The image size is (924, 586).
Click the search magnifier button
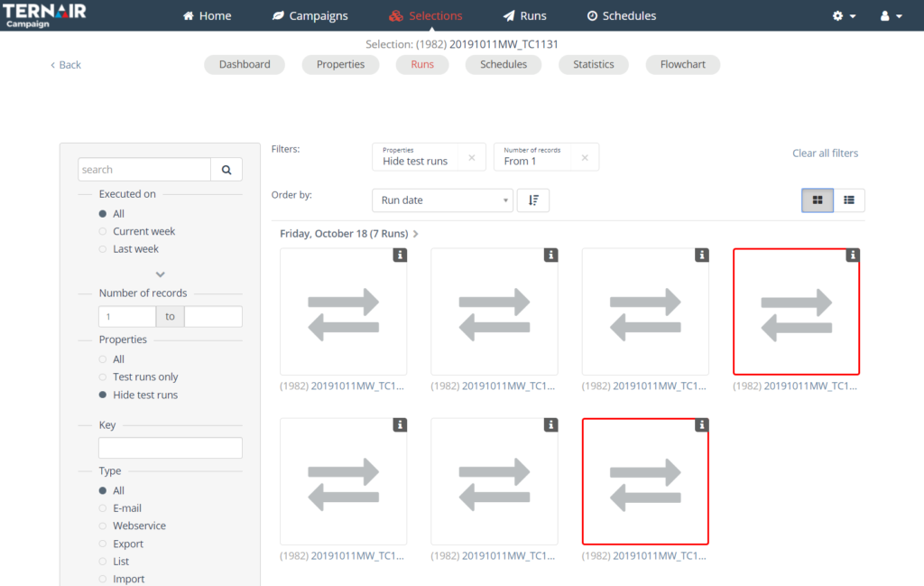pos(226,170)
